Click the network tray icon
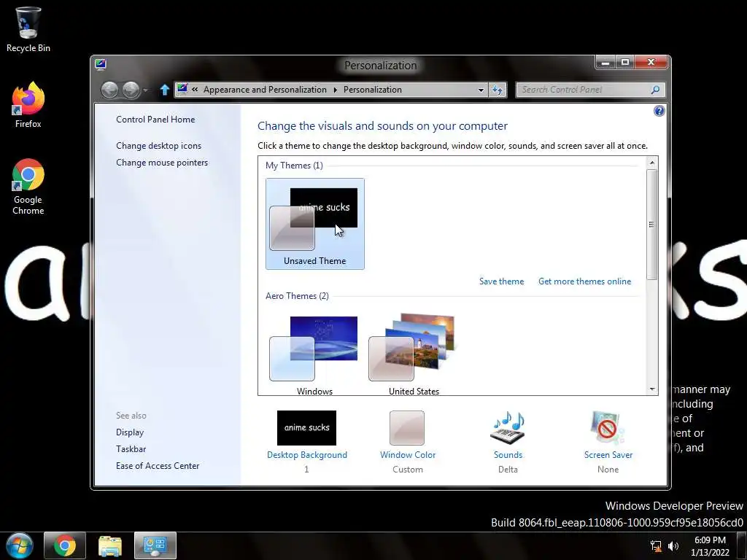 [x=656, y=546]
